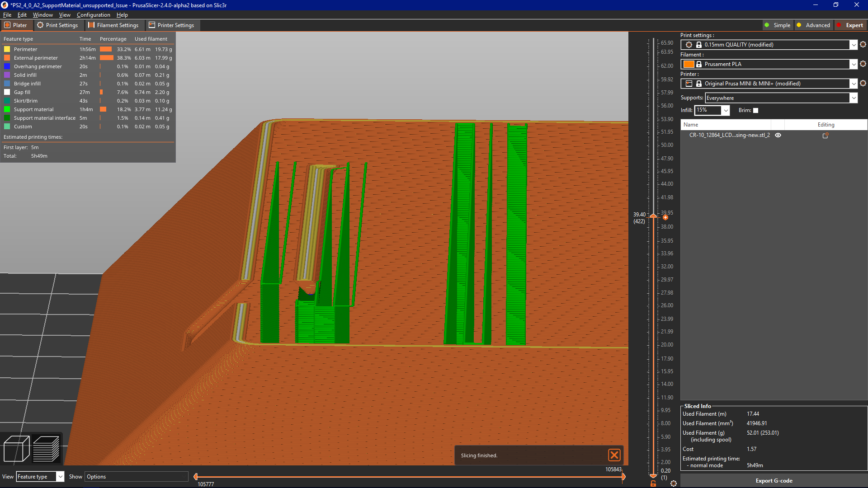Image resolution: width=868 pixels, height=488 pixels.
Task: Add color change at current layer marker
Action: 665,217
